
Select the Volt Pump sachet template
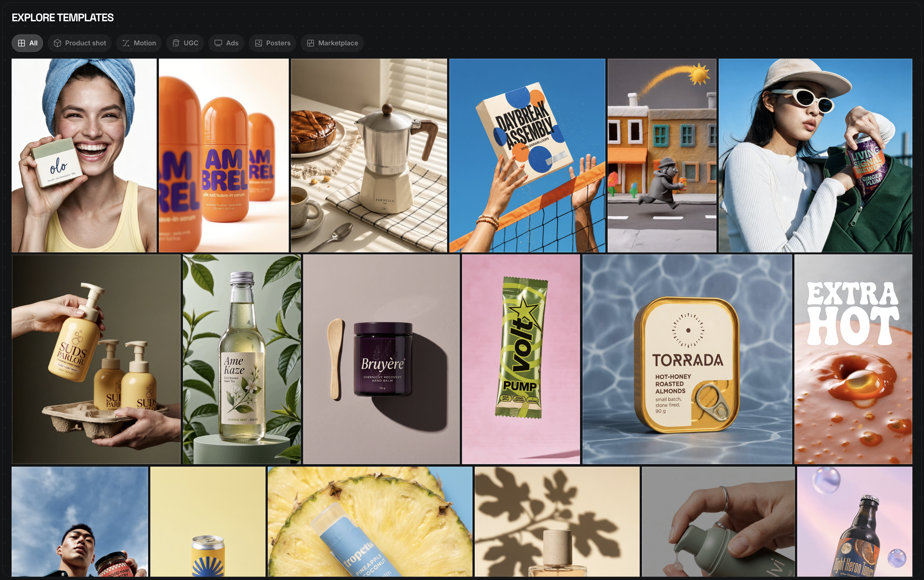[x=521, y=359]
